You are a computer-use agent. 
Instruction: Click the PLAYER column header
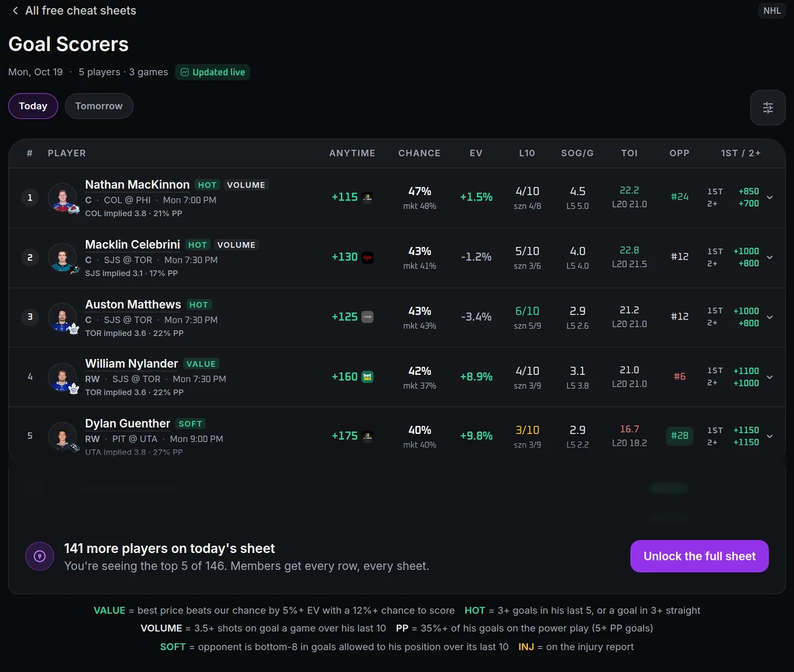tap(67, 153)
